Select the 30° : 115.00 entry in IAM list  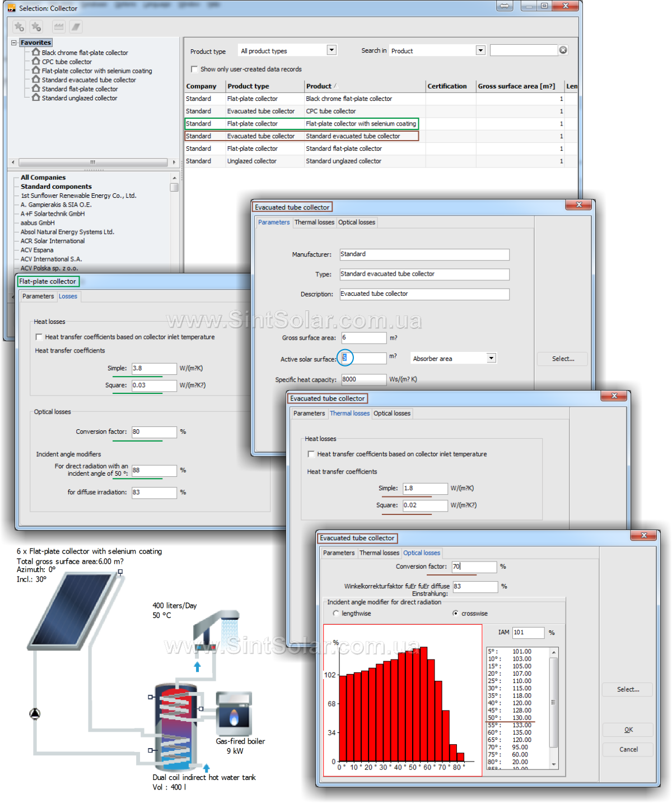tap(510, 688)
